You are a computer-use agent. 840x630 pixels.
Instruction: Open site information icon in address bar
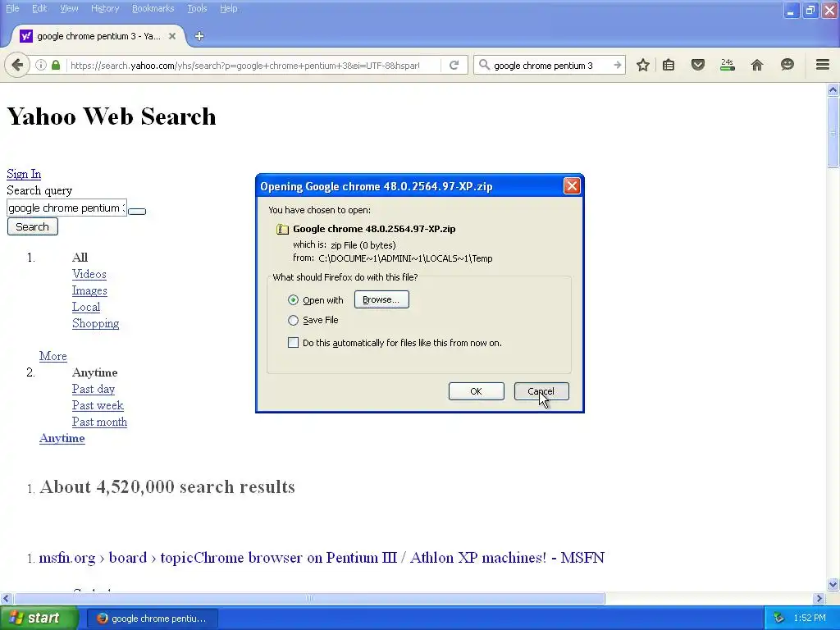(41, 66)
